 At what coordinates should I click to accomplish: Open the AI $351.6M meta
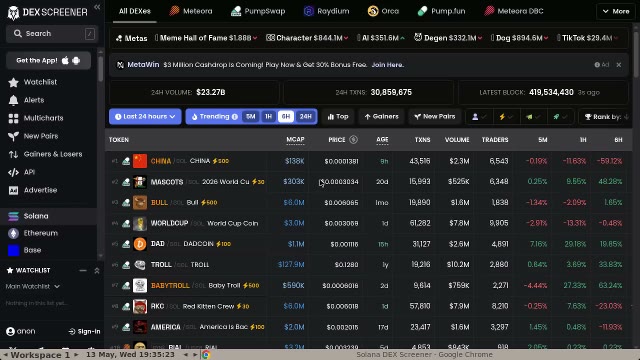[x=381, y=38]
